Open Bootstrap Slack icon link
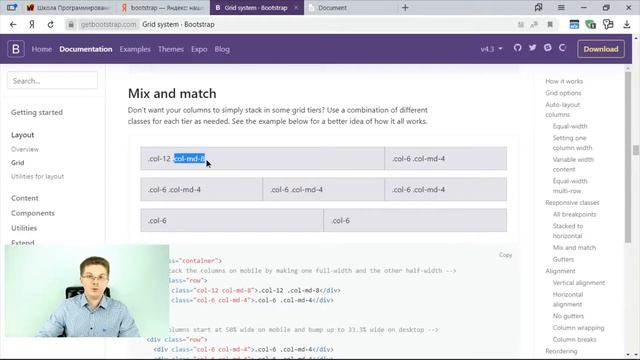The width and height of the screenshot is (640, 360). coord(548,48)
